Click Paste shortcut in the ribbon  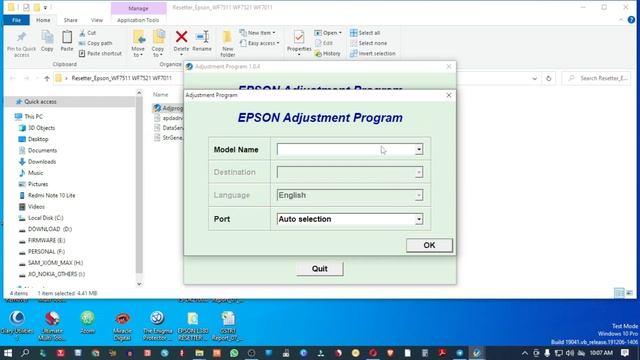coord(100,53)
